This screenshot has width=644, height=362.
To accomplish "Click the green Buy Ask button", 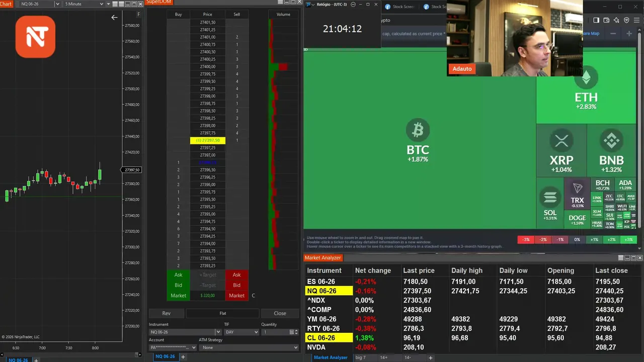I will (x=178, y=275).
